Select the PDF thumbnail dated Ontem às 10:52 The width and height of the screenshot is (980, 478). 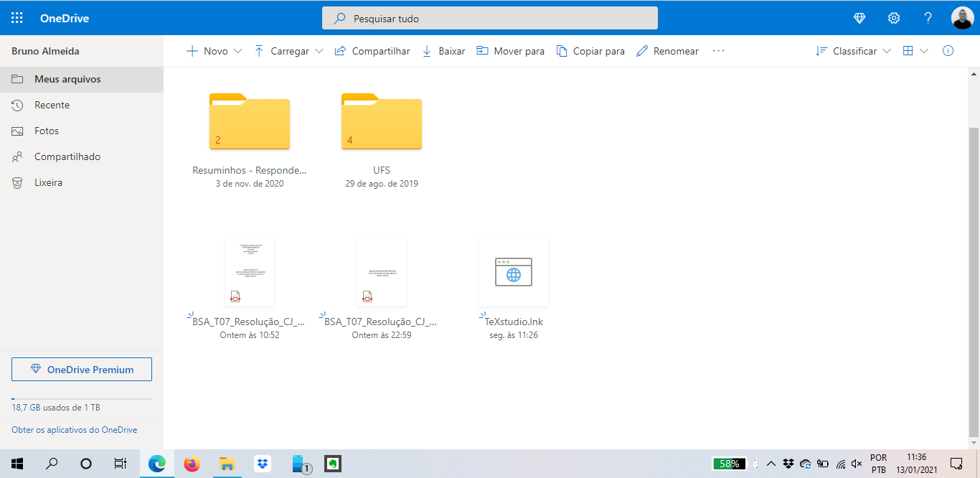pyautogui.click(x=250, y=272)
